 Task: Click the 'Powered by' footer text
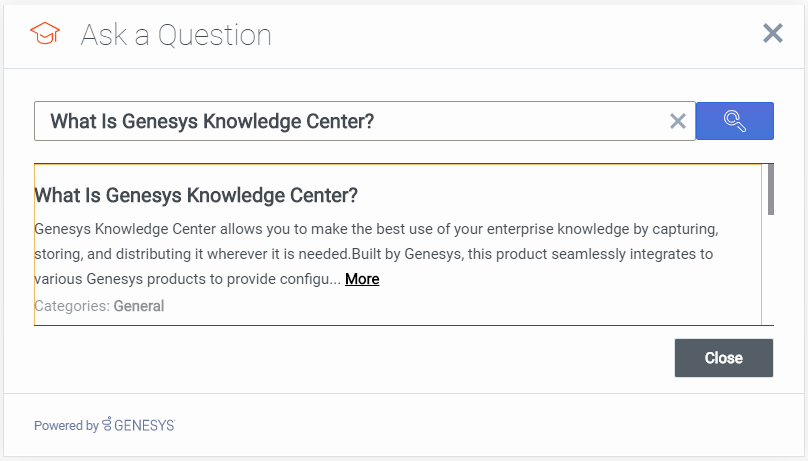click(66, 425)
